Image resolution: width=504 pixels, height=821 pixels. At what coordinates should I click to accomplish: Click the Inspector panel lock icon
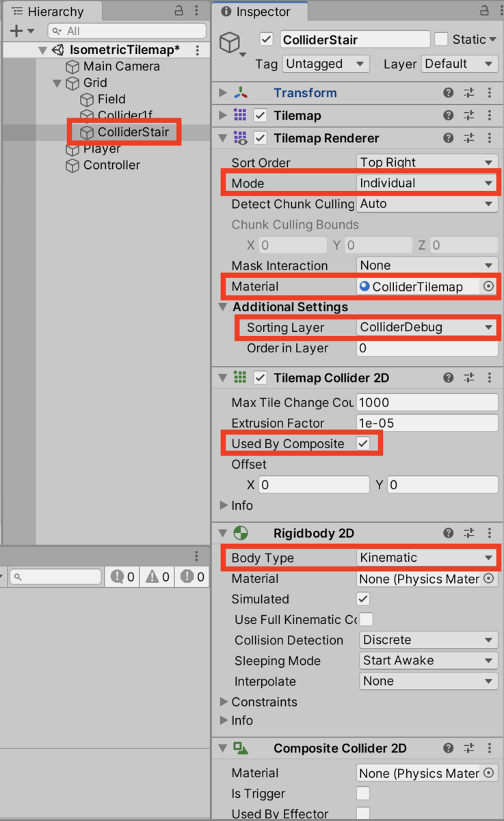point(484,11)
